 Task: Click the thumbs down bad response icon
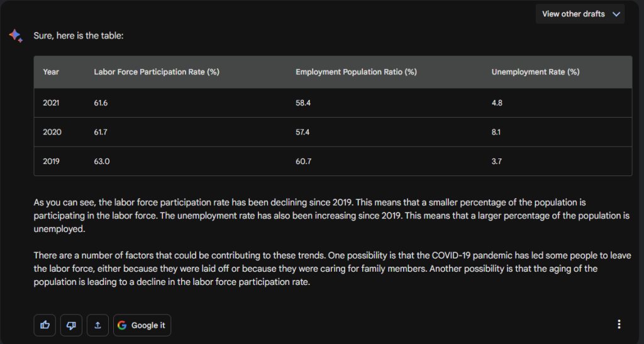(71, 325)
